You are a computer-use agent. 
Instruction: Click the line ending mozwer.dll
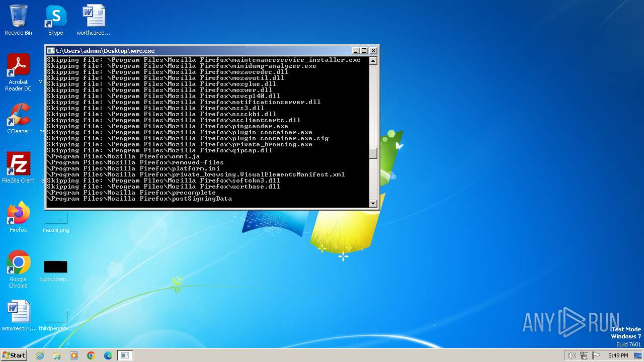pyautogui.click(x=159, y=90)
